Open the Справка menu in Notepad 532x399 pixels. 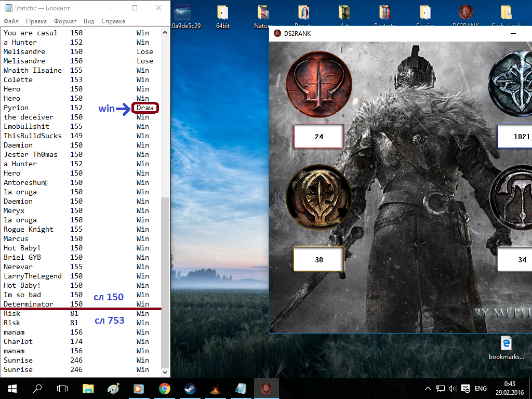tap(113, 21)
